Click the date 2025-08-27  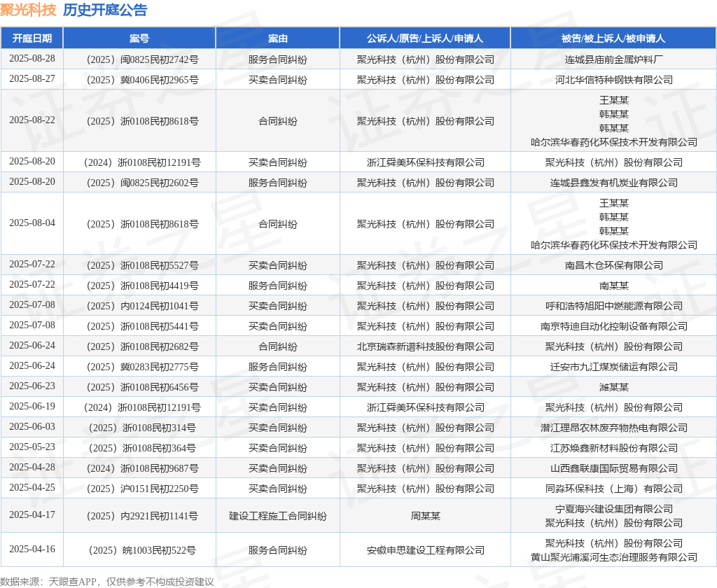(x=32, y=78)
